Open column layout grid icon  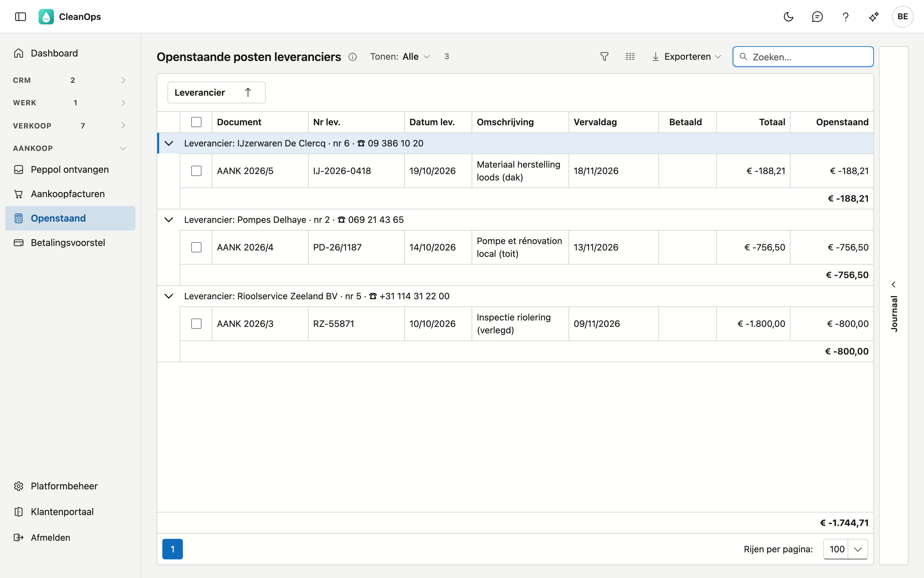[630, 57]
